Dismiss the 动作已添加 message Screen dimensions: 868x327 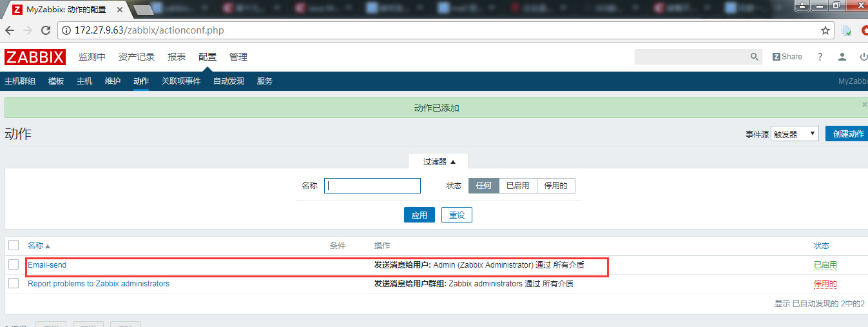pyautogui.click(x=864, y=104)
